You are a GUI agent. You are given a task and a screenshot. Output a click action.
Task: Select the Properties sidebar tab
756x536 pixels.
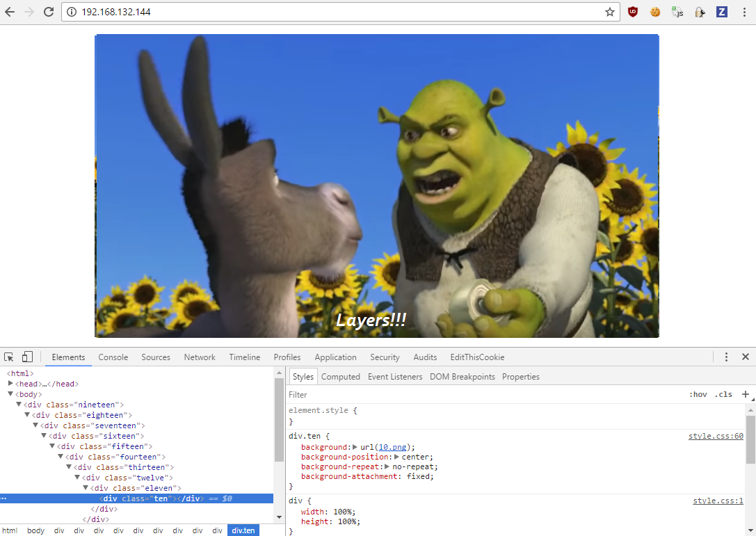pyautogui.click(x=521, y=377)
